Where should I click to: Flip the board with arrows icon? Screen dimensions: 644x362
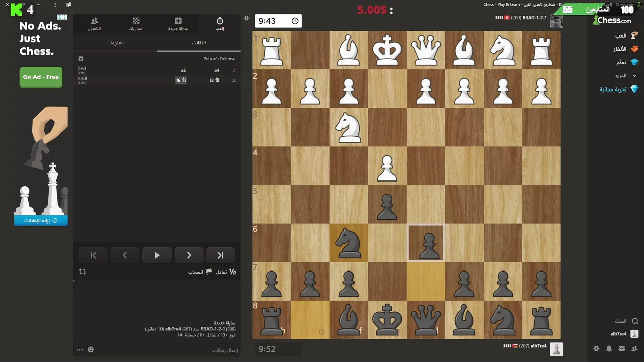[83, 271]
